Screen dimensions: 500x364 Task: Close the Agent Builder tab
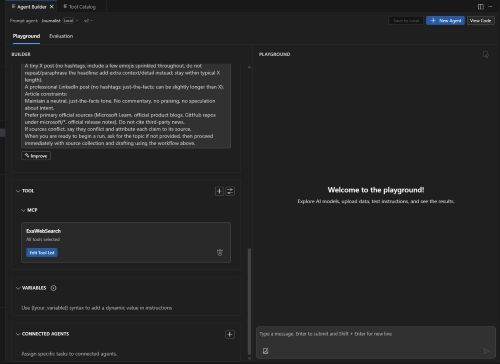52,7
